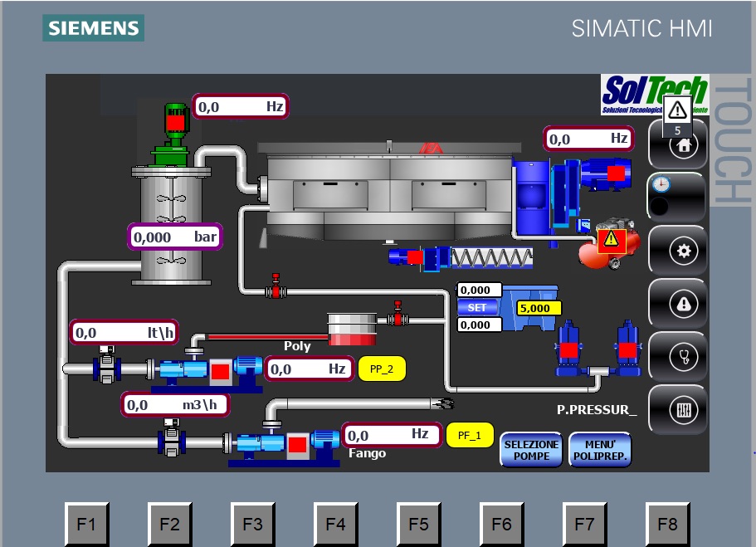Tap the alarm indicator showing 5
The image size is (756, 547).
point(677,116)
